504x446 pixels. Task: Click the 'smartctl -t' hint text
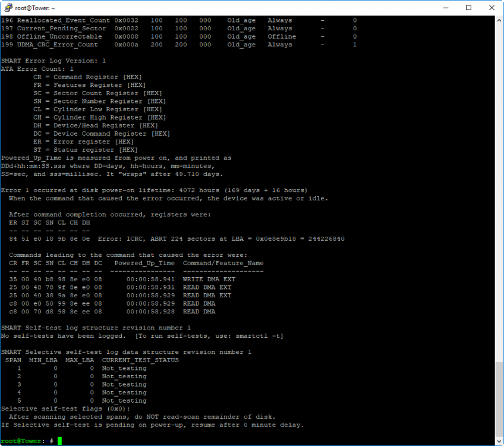coord(257,336)
